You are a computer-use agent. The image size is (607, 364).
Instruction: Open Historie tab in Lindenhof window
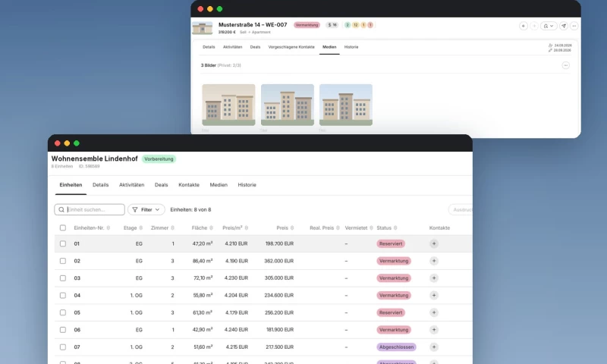[x=247, y=185]
